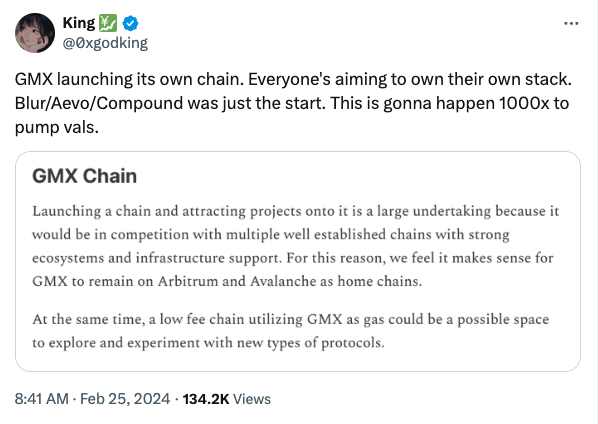Screen dimensions: 598x424
Task: Click the 'GMX launching its own chain' sentence
Action: point(129,80)
